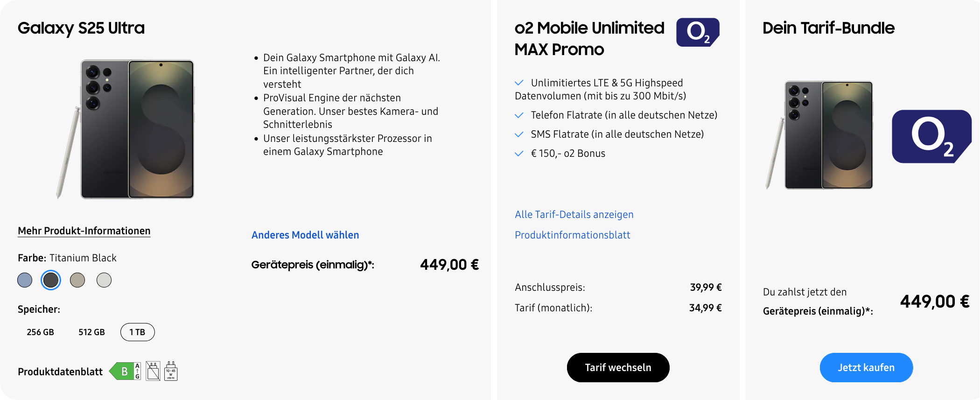This screenshot has height=400, width=980.
Task: Click the large o2 logo in Tarif-Bundle
Action: [931, 136]
